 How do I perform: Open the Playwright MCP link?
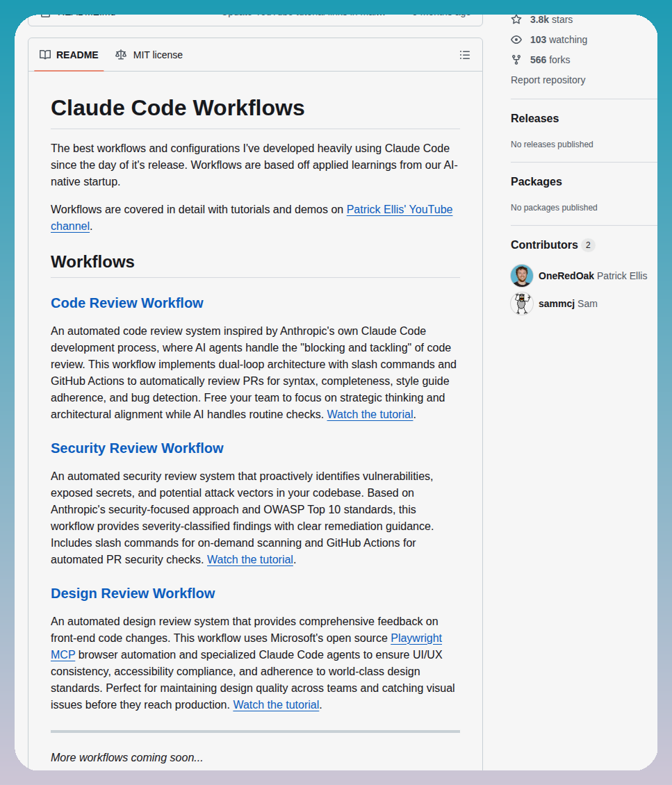416,638
